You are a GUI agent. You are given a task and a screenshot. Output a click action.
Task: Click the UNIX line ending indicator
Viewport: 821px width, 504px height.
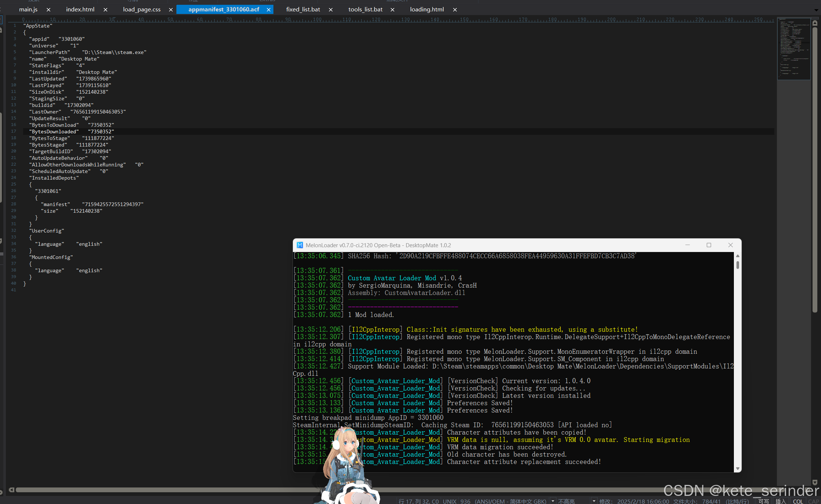point(449,501)
